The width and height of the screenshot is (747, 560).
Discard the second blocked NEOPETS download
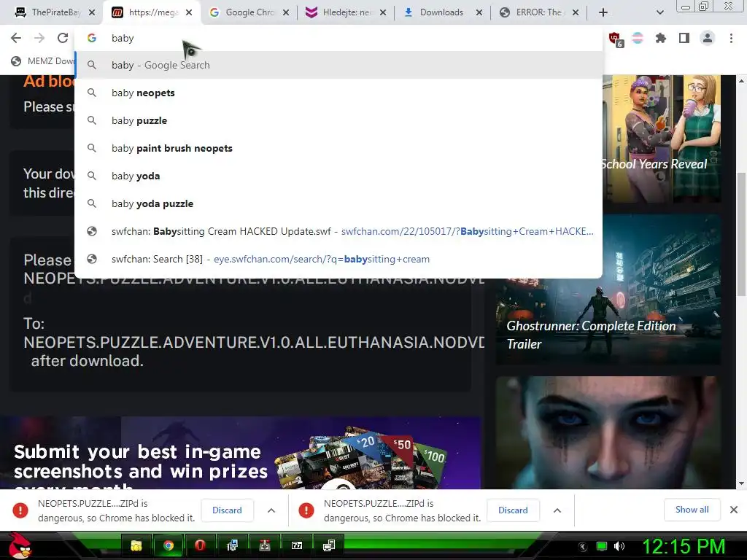click(x=513, y=510)
